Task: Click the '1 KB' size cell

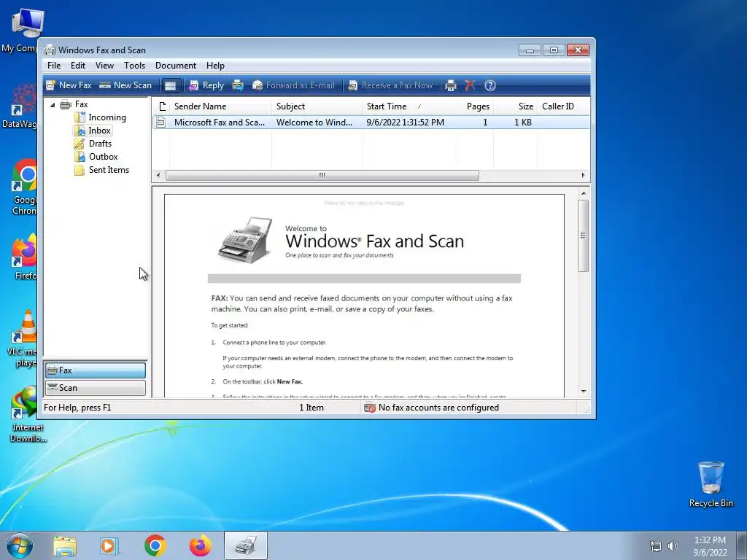Action: point(522,122)
